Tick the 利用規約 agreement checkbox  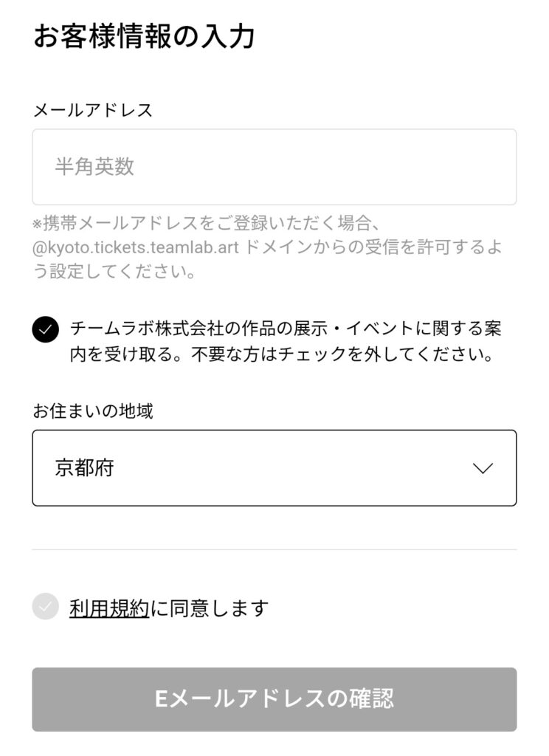click(46, 607)
